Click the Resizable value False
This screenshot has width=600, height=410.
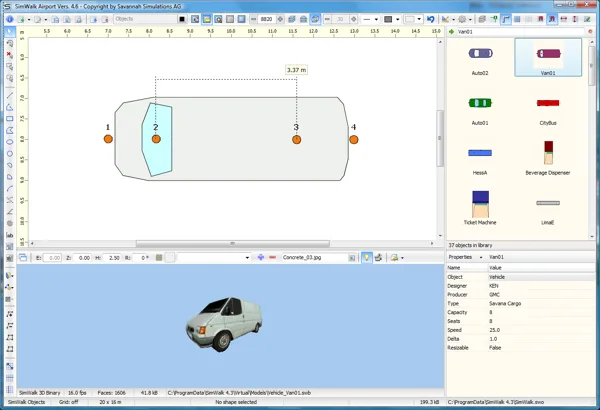pos(495,348)
